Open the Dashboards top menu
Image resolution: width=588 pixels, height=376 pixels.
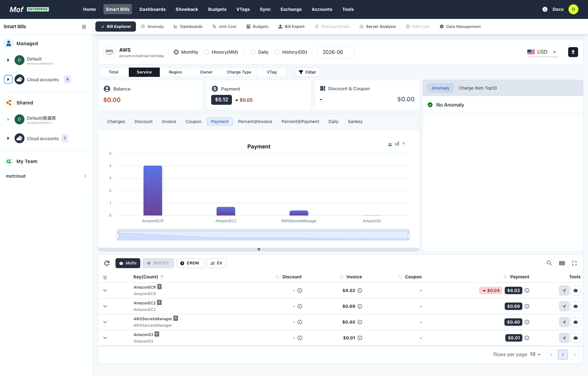click(152, 9)
